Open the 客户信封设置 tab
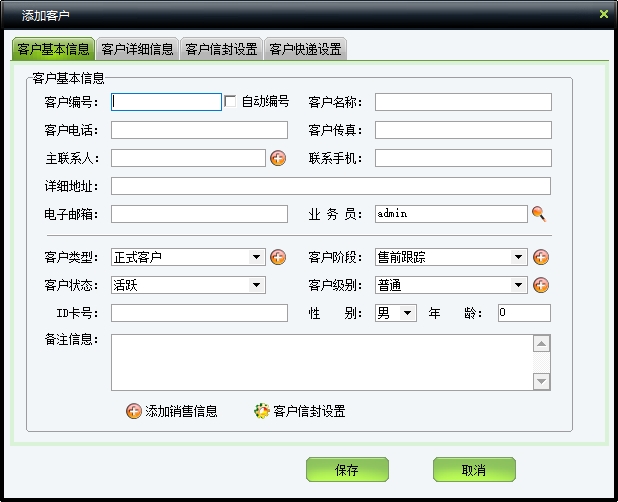 click(x=221, y=49)
